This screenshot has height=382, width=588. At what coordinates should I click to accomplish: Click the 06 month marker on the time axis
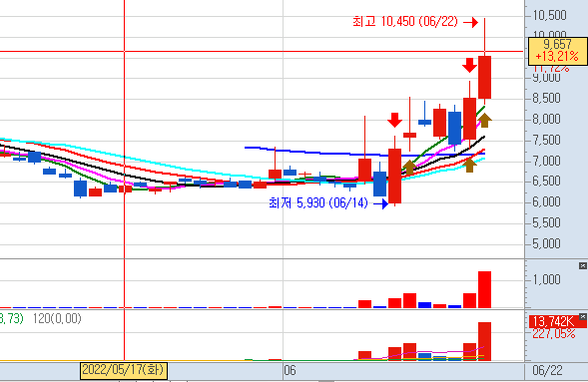[290, 370]
